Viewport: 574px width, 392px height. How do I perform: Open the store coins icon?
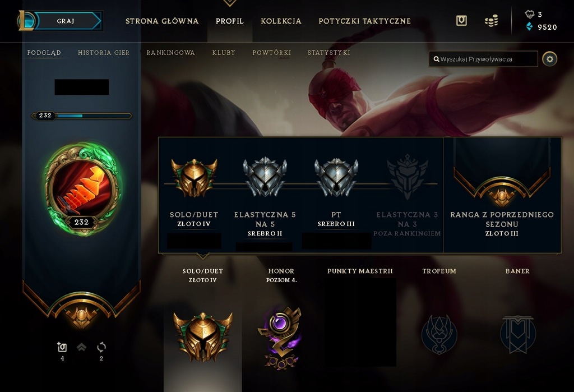[491, 21]
